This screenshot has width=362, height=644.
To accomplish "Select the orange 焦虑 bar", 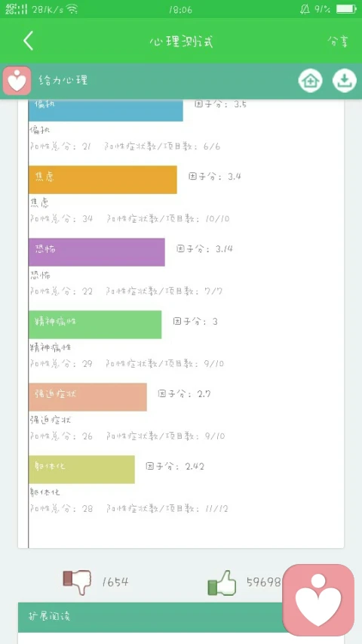I will (x=103, y=180).
